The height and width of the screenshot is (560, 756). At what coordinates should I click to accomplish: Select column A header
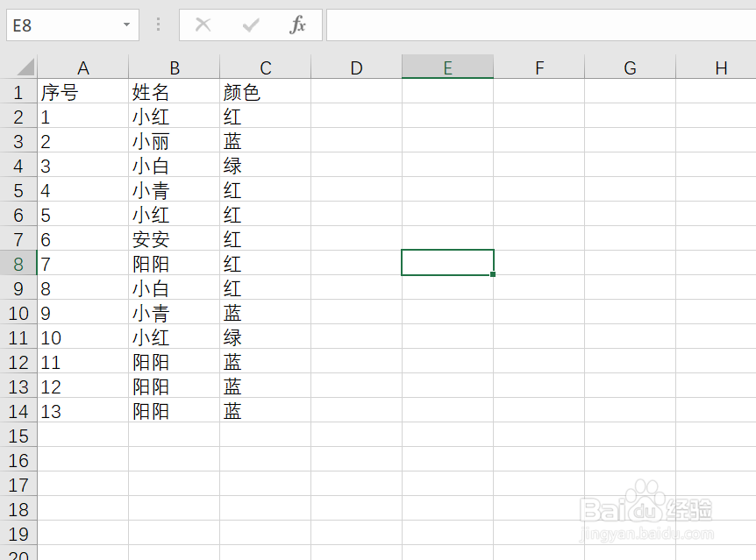click(x=83, y=67)
